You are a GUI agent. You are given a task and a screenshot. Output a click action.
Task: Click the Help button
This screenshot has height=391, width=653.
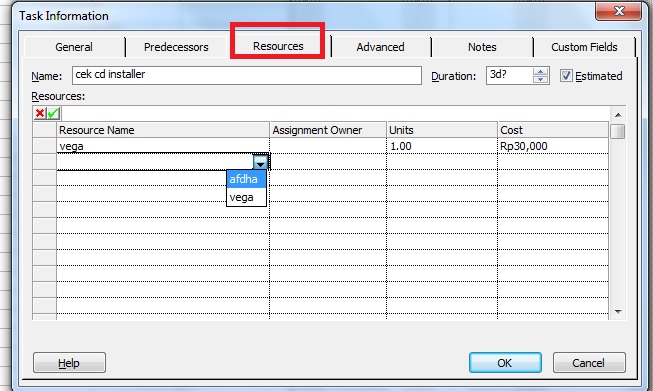(x=69, y=363)
